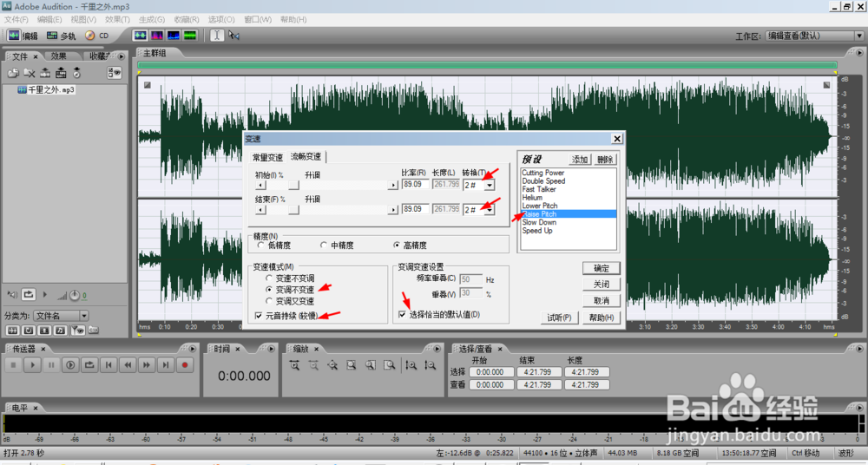This screenshot has width=868, height=465.
Task: Open 效果(T) menu
Action: (117, 19)
